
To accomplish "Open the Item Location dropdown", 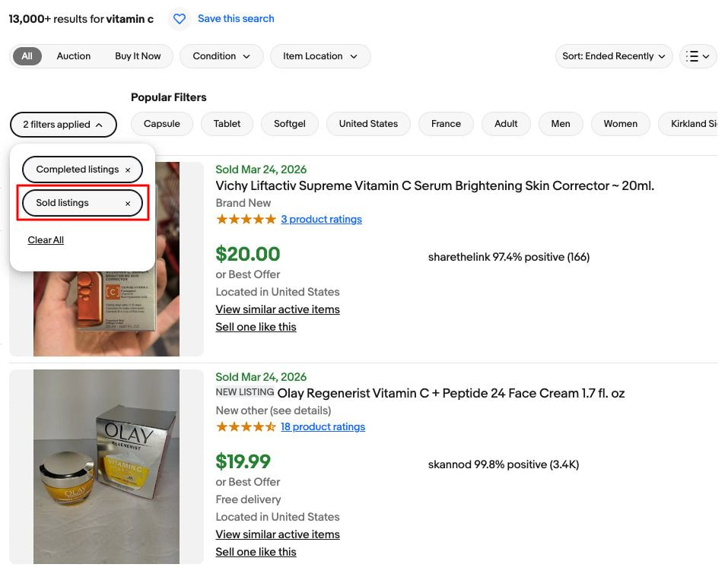I will tap(320, 56).
